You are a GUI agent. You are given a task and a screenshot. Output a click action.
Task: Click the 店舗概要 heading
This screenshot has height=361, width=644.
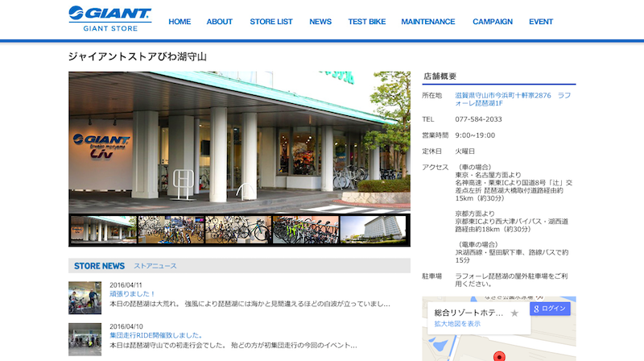pos(440,76)
